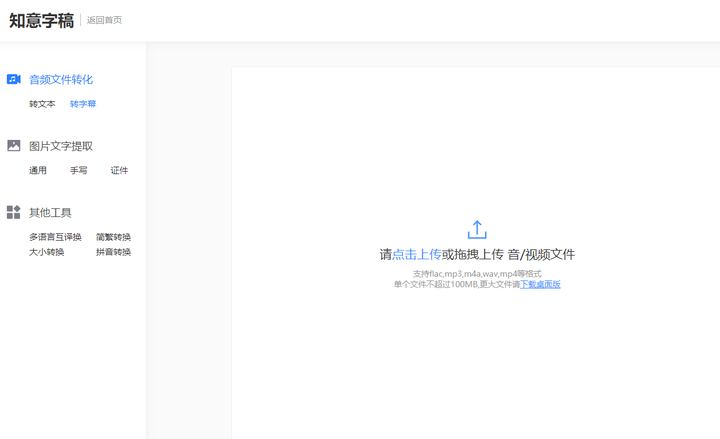Click the audio-video conversion icon in sidebar
Screen dimensions: 720x439
[14, 79]
